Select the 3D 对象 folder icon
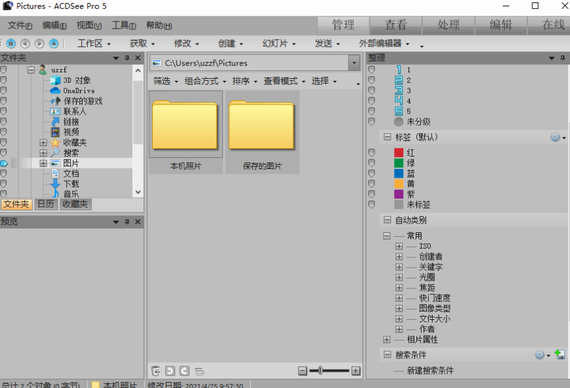Screen dimensions: 570x388 (x=55, y=80)
